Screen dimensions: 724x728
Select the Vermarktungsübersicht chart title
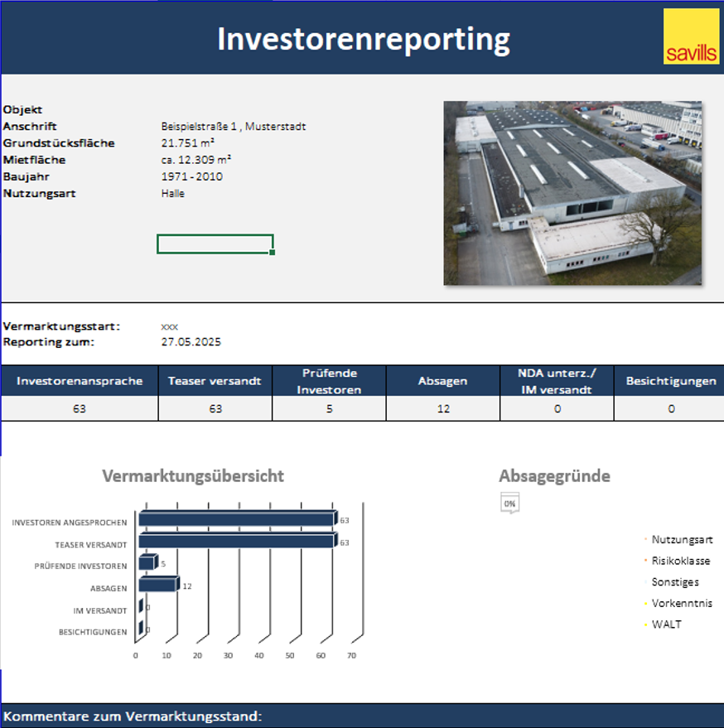click(192, 476)
